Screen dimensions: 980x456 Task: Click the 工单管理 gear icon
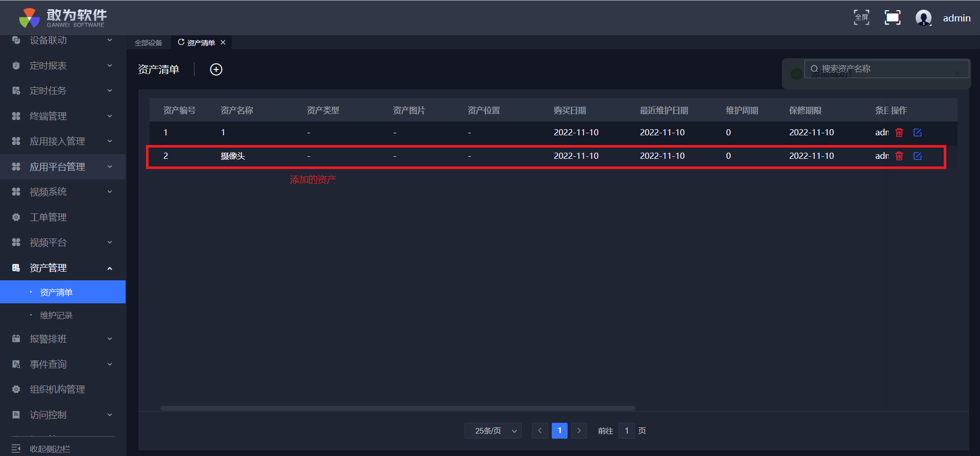[16, 217]
